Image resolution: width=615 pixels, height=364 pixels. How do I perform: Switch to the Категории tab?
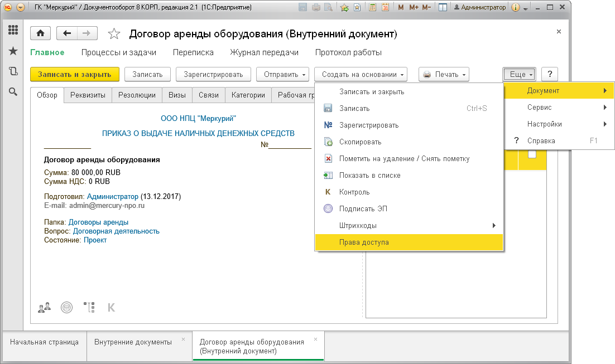click(x=248, y=95)
